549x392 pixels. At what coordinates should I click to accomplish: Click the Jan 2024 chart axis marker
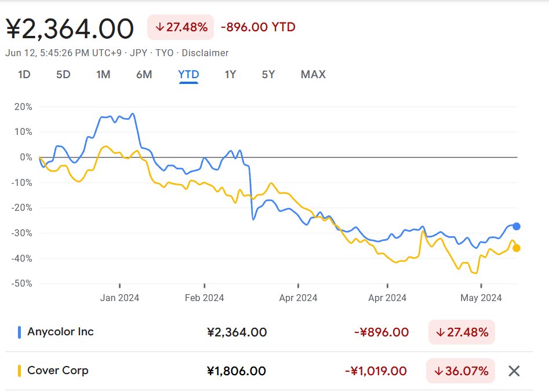click(x=120, y=298)
